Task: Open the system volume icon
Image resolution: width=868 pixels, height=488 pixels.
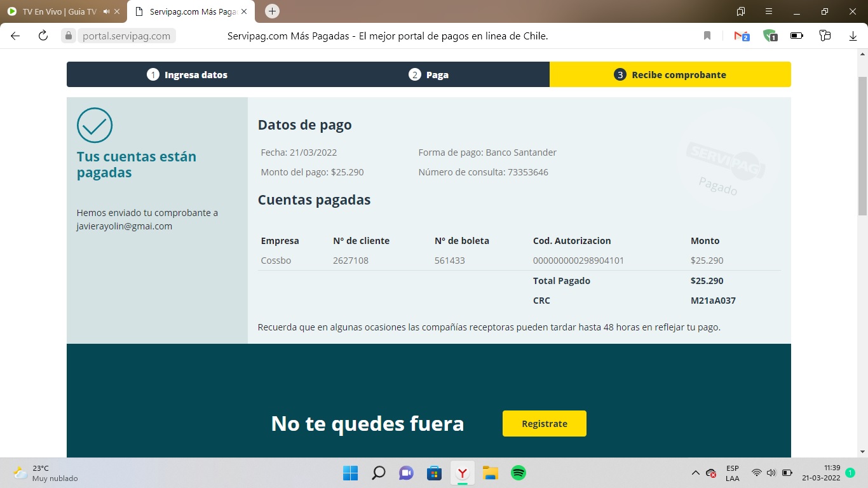Action: [771, 473]
